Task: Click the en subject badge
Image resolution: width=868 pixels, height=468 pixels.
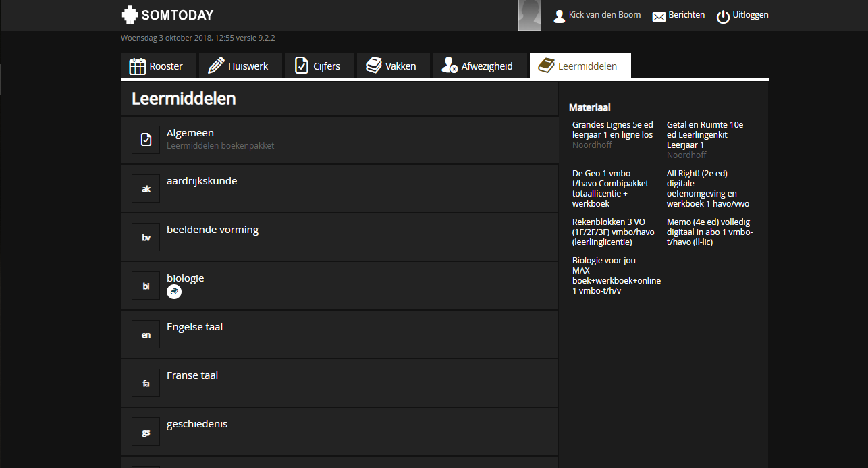Action: [146, 334]
